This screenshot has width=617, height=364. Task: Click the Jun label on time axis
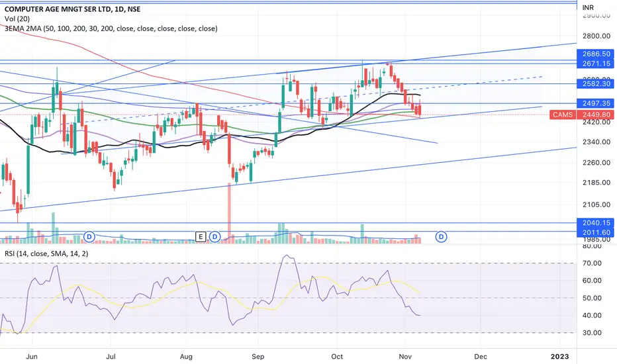[x=32, y=357]
